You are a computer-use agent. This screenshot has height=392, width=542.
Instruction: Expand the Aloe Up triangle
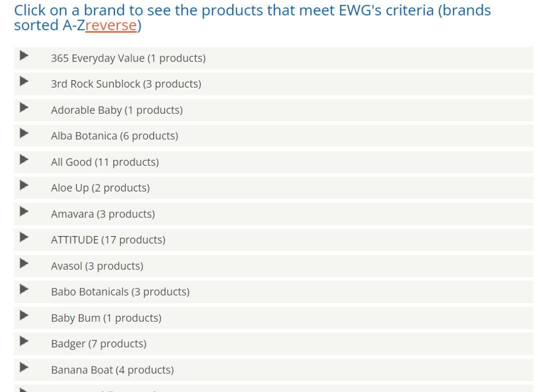tap(24, 185)
